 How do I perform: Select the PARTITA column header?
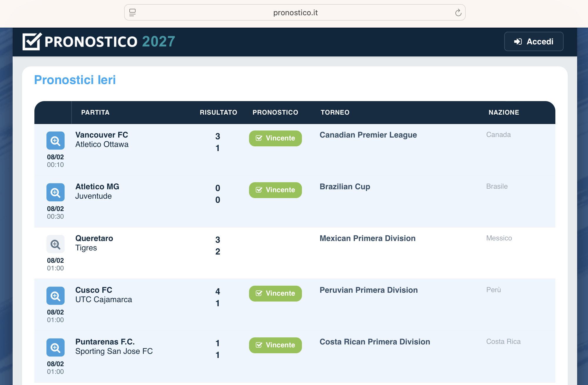pos(95,113)
